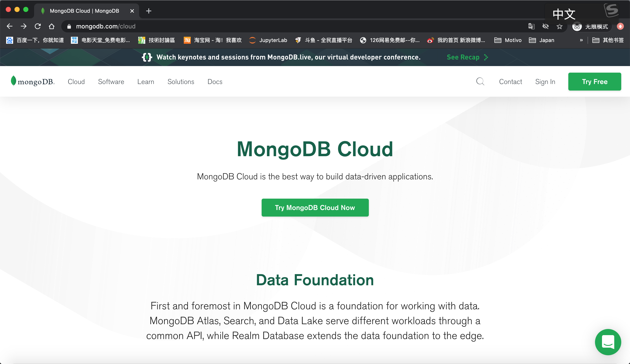Image resolution: width=630 pixels, height=364 pixels.
Task: Open the Learn navigation menu
Action: click(146, 82)
